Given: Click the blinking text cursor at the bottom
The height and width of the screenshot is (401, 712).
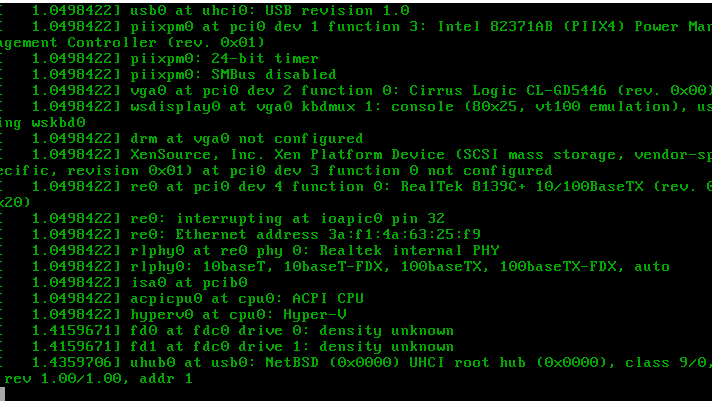Looking at the screenshot, I should click(x=5, y=394).
